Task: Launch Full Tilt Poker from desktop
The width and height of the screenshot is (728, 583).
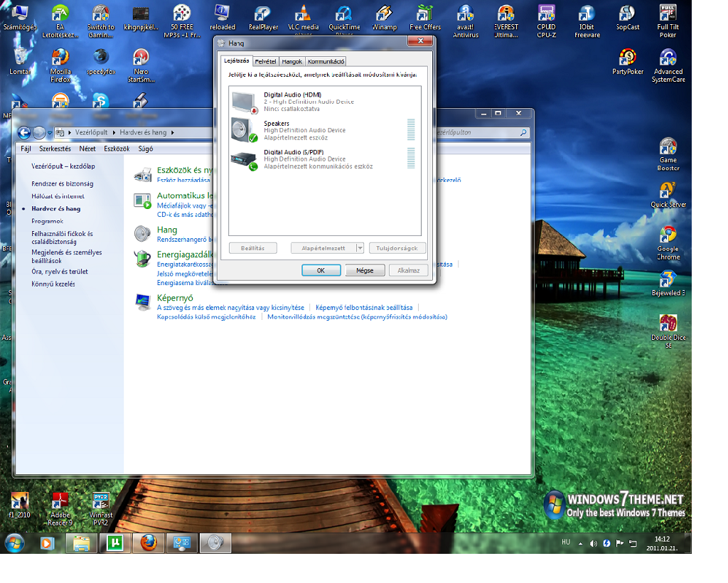Action: (668, 21)
